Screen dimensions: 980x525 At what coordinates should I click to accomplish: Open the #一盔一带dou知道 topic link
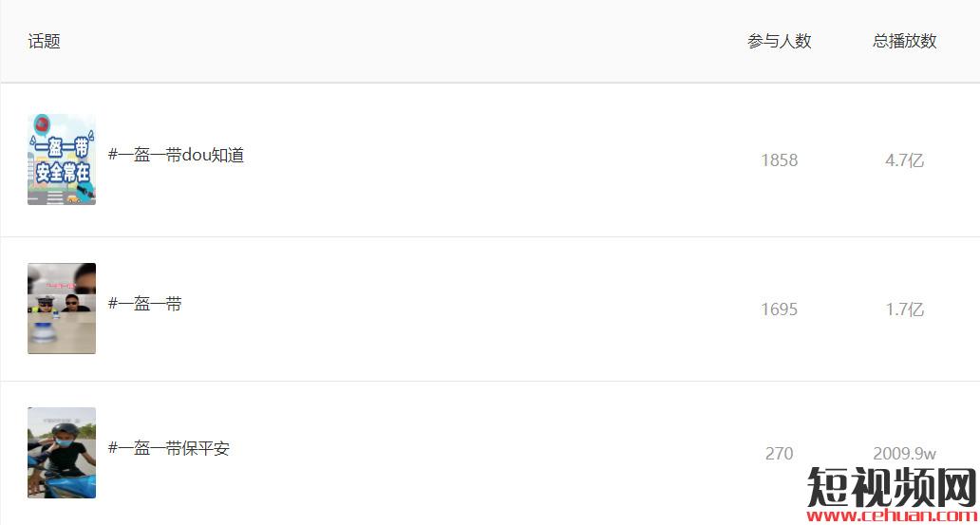(x=176, y=155)
